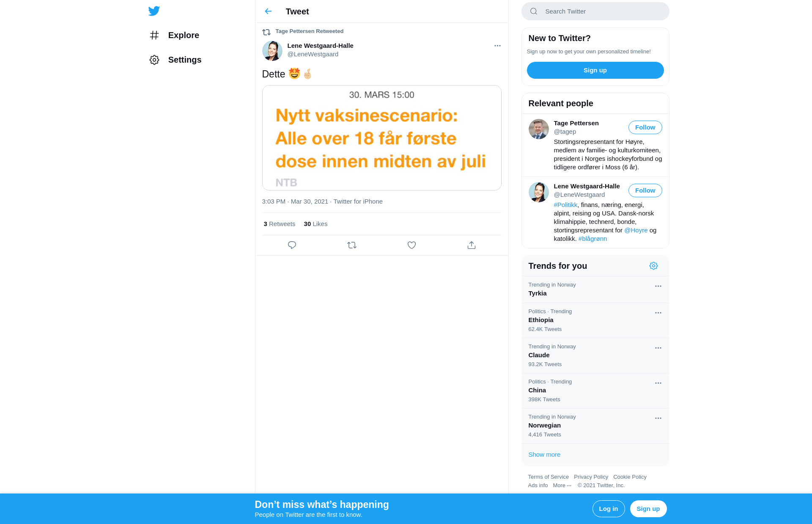Open trends settings gear icon
Viewport: 812px width, 524px height.
[653, 266]
